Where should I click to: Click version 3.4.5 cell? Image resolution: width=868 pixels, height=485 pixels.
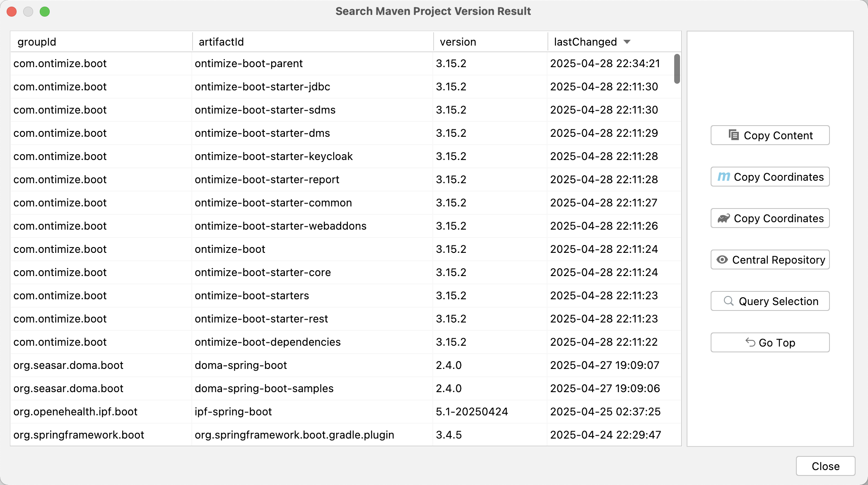pyautogui.click(x=490, y=435)
